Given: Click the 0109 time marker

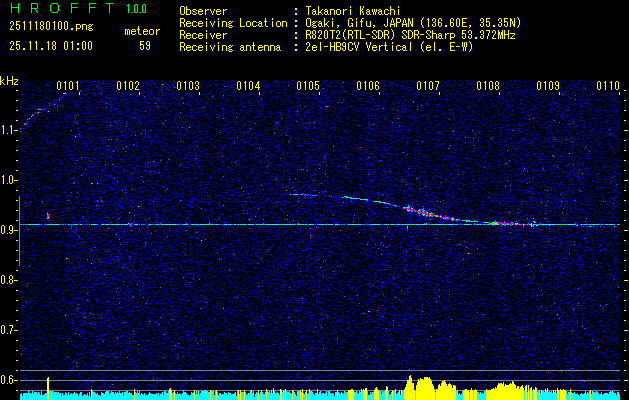Looking at the screenshot, I should (548, 86).
